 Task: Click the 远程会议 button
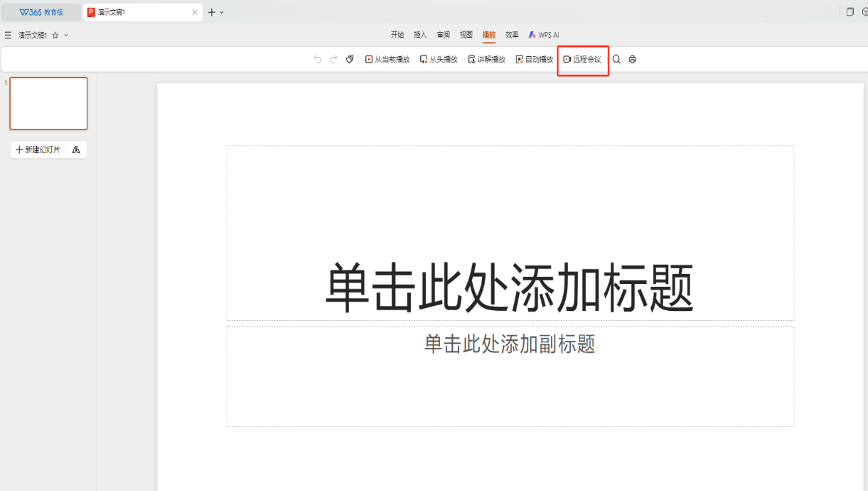582,60
